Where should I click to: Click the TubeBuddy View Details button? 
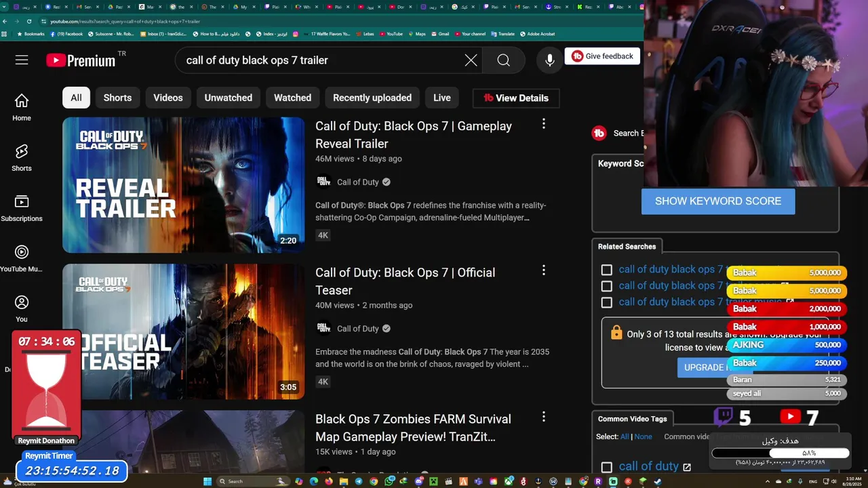516,98
